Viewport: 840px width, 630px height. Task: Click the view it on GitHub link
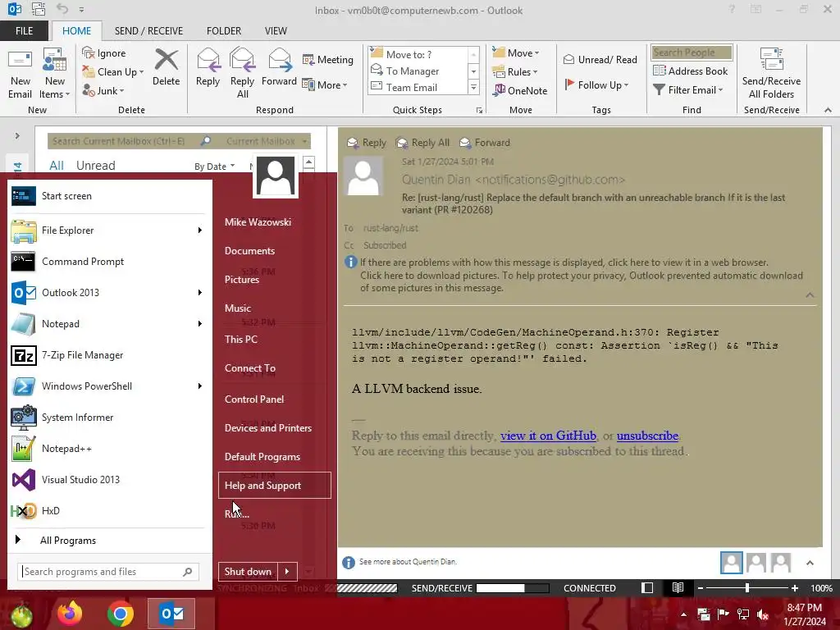tap(548, 436)
